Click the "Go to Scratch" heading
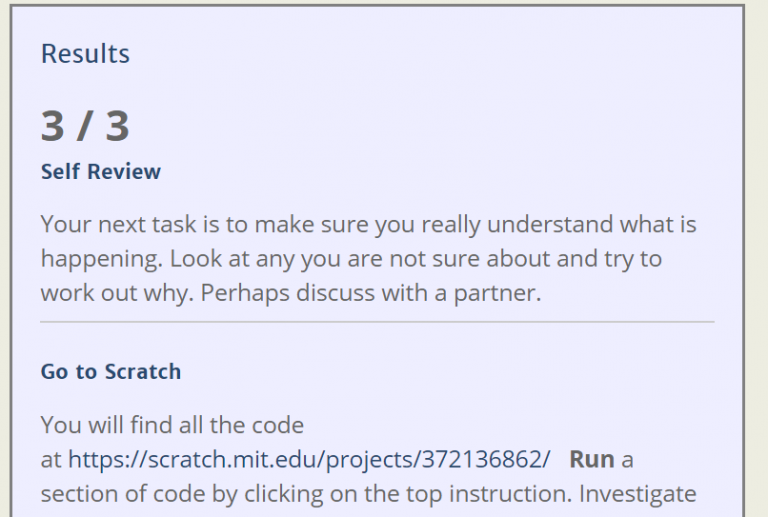 (111, 372)
